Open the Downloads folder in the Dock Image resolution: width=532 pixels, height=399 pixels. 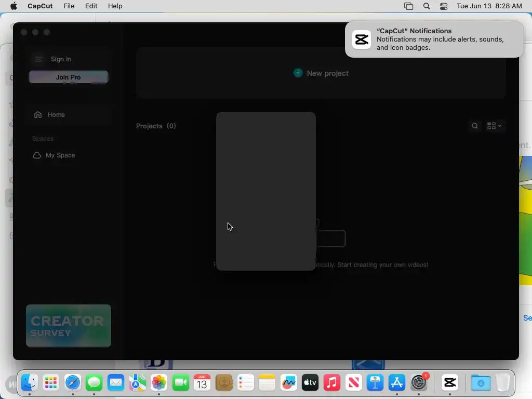tap(481, 383)
